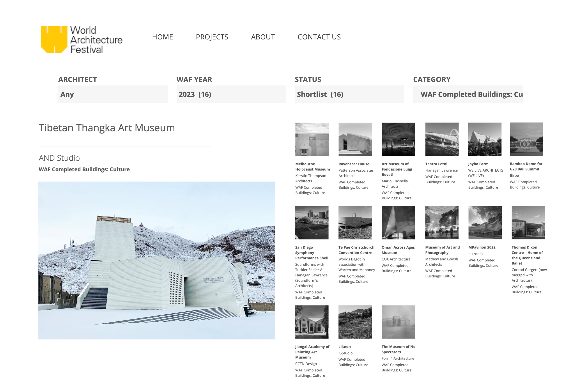Open the MPavilion 2022 thumbnail image
The width and height of the screenshot is (588, 392).
(485, 223)
